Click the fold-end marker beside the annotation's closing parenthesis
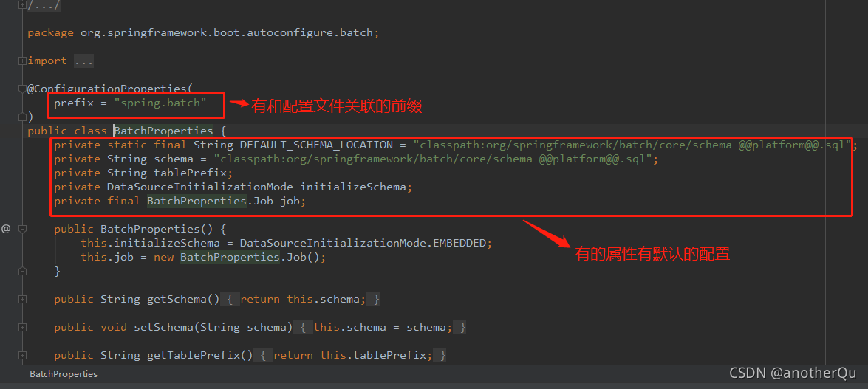868x389 pixels. (x=22, y=117)
